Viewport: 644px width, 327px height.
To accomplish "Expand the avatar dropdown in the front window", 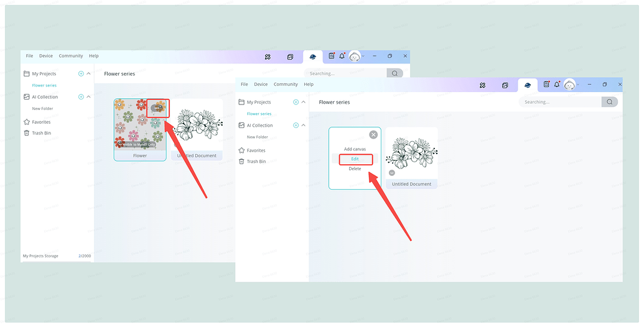I will (578, 85).
